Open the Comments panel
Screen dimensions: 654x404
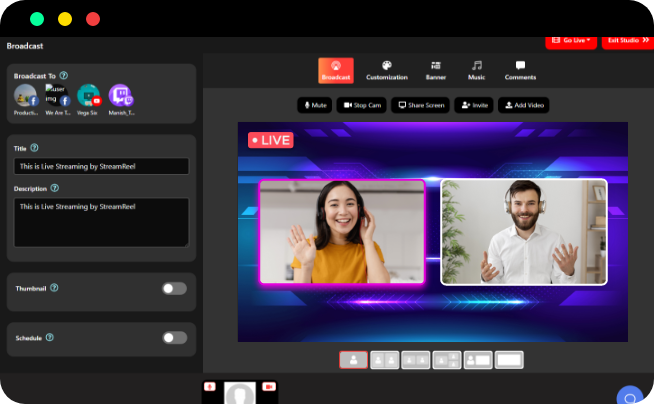[x=520, y=70]
